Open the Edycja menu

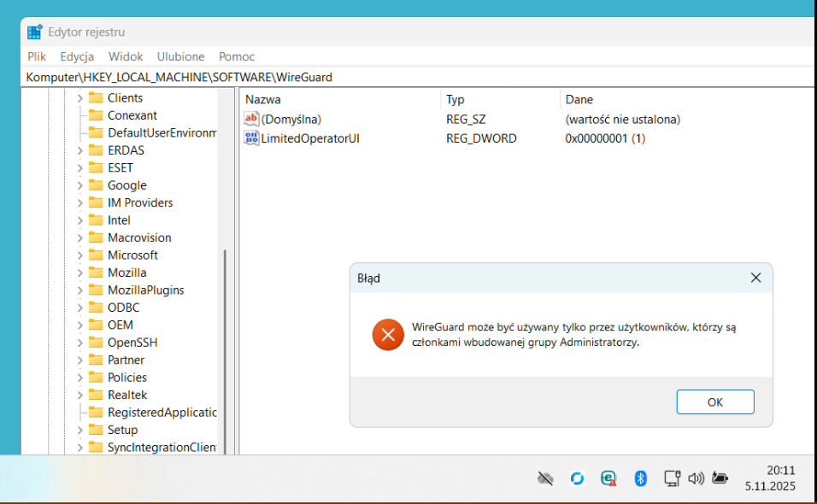[77, 56]
